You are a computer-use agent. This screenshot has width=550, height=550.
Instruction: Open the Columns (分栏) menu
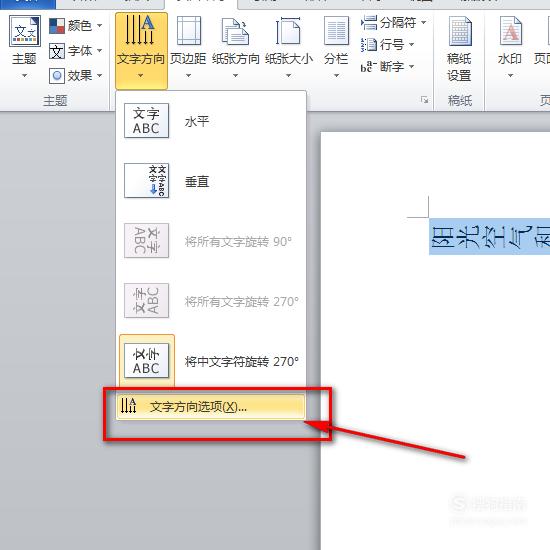(336, 47)
